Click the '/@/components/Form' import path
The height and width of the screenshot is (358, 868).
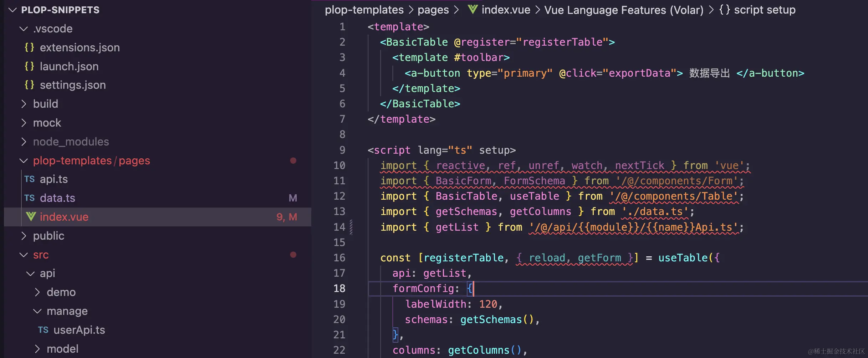coord(676,181)
